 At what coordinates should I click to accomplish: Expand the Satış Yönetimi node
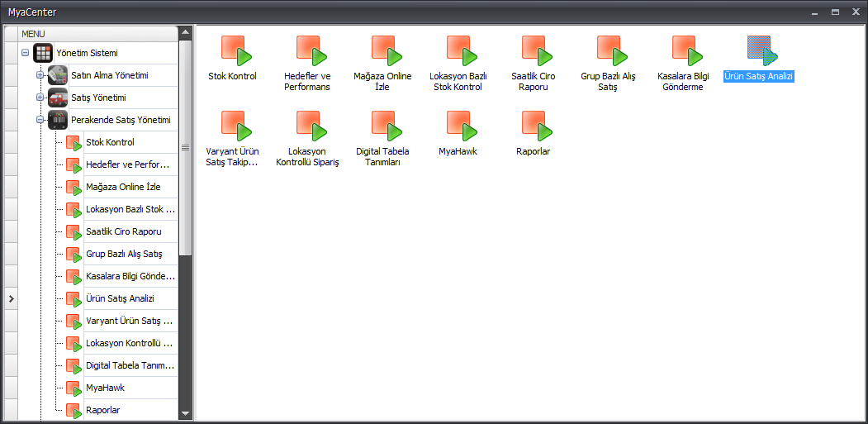40,98
